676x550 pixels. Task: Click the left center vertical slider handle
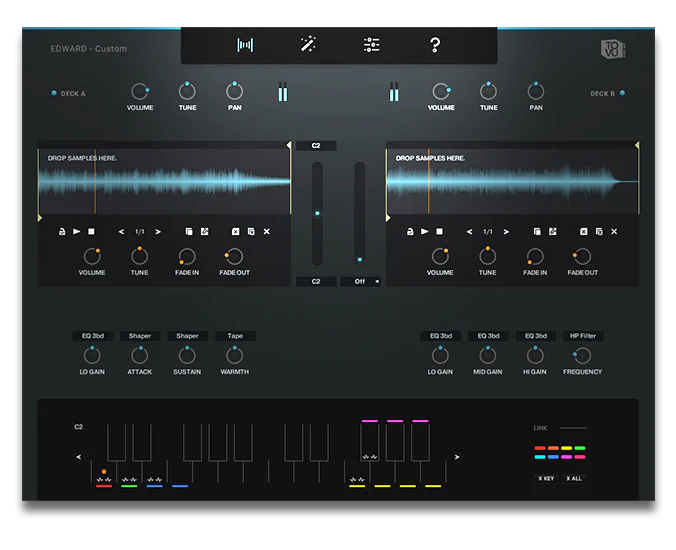pyautogui.click(x=317, y=213)
